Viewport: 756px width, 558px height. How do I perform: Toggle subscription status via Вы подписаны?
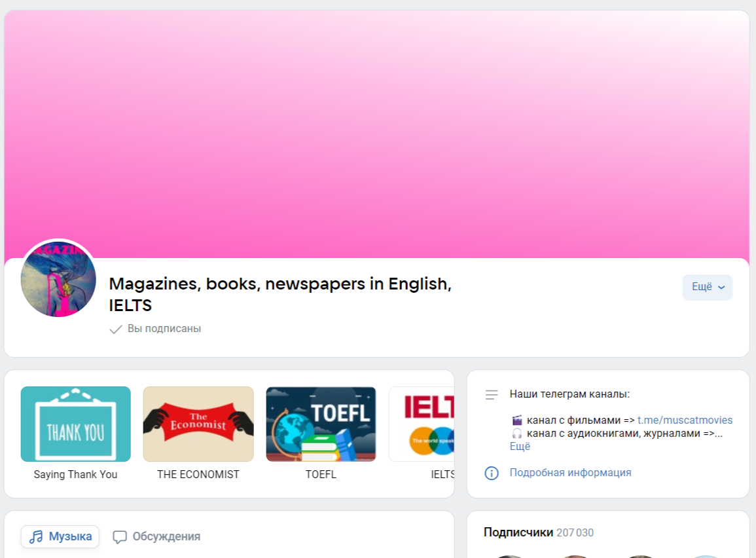pos(163,328)
